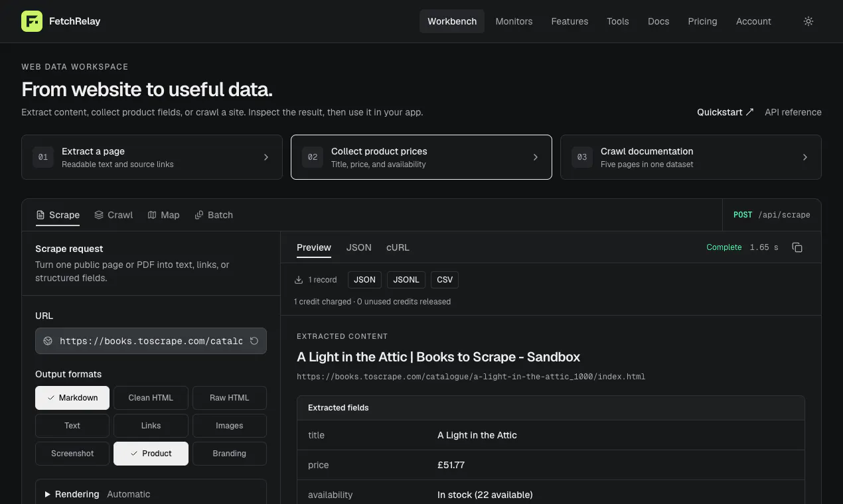Click the Quickstart arrow icon
Screen dimensions: 843x504
click(749, 112)
